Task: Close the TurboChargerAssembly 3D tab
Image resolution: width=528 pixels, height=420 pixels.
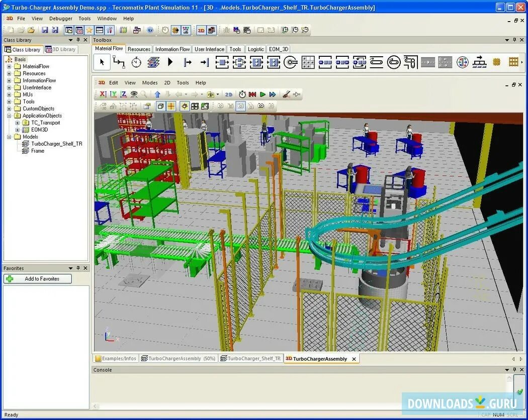Action: (354, 359)
